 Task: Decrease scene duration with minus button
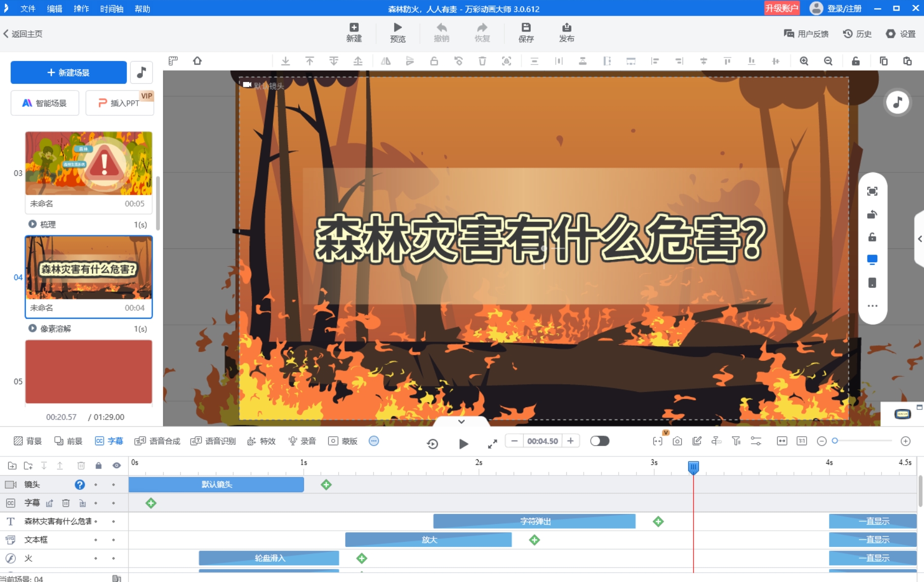pyautogui.click(x=515, y=441)
